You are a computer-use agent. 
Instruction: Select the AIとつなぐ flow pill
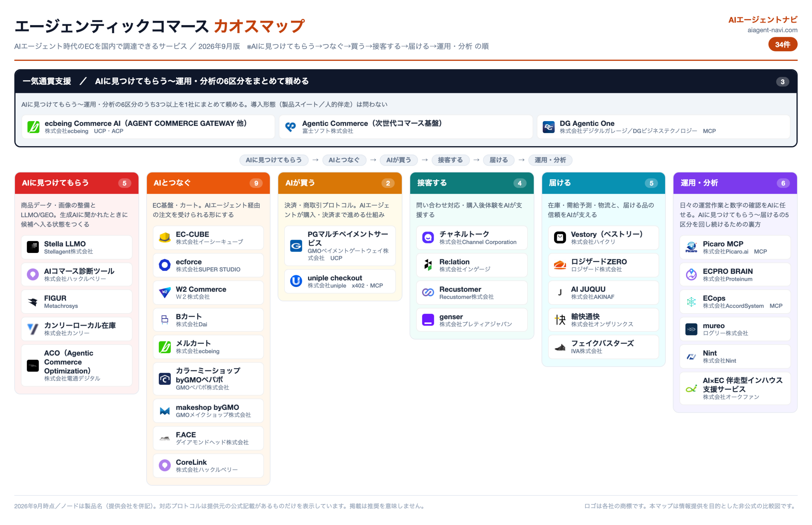[344, 160]
